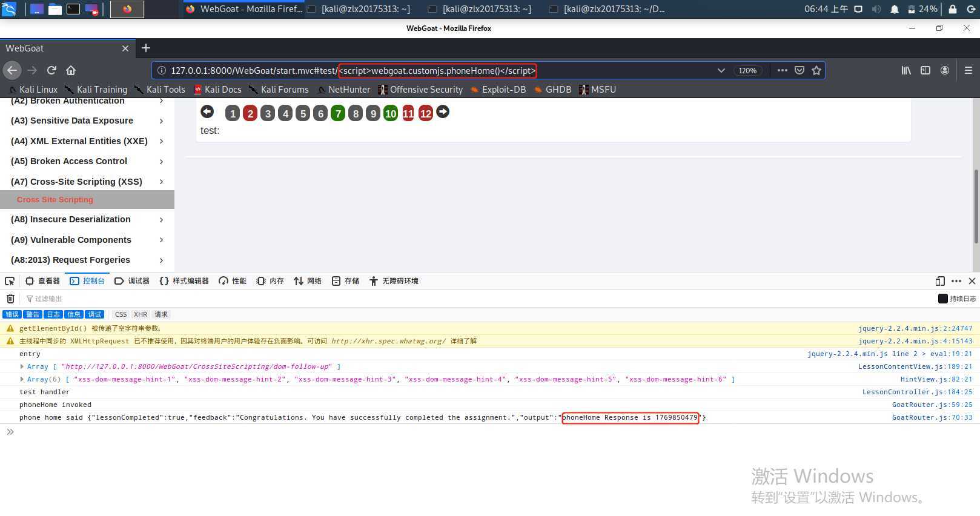Toggle the 信息 (info) console filter
Image resolution: width=980 pixels, height=516 pixels.
click(74, 314)
